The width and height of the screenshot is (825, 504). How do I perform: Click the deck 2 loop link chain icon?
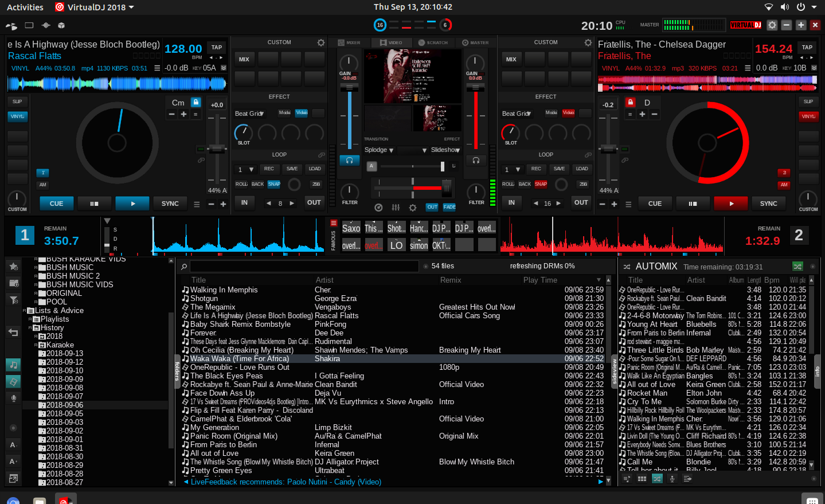tap(588, 155)
